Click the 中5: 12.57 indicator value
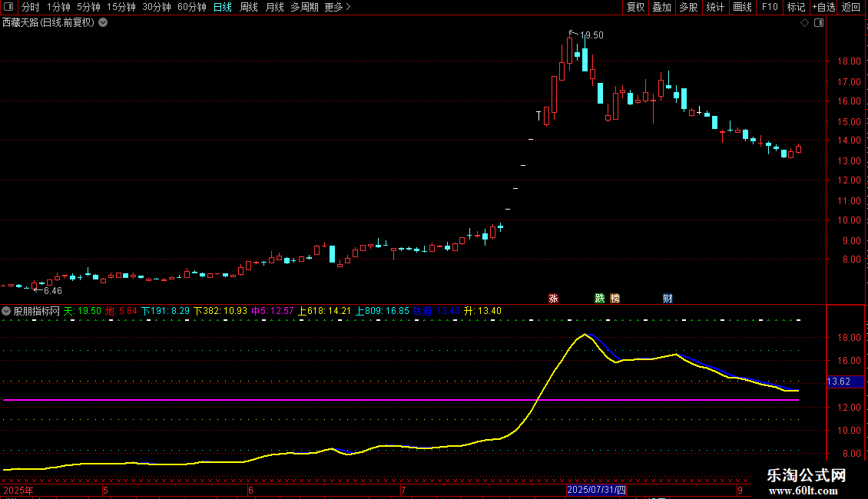Image resolution: width=868 pixels, height=499 pixels. [x=273, y=311]
